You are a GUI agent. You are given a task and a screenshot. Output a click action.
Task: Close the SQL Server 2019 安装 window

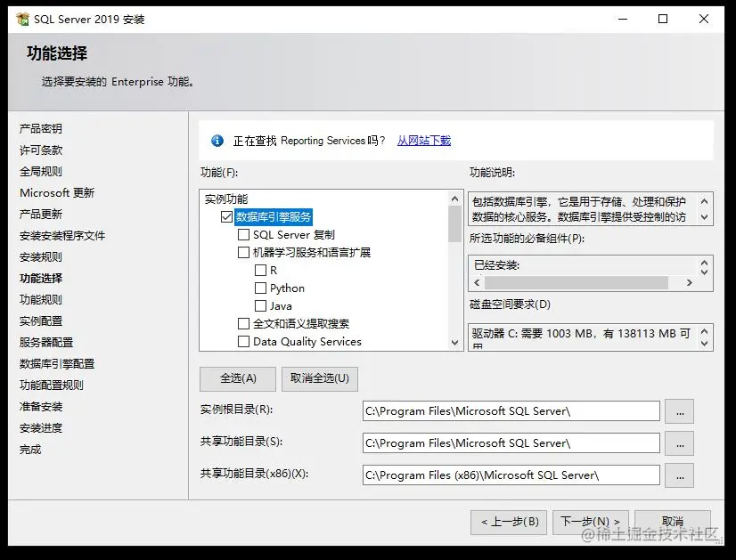coord(704,20)
